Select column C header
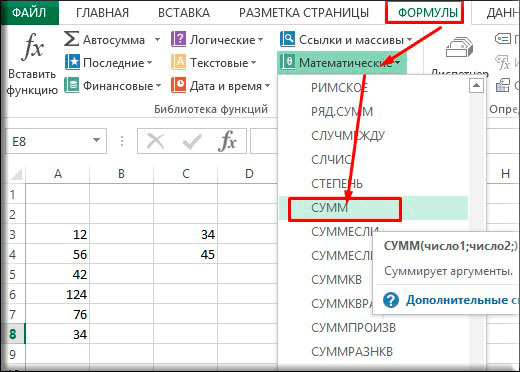Viewport: 520px width, 372px height. point(186,174)
